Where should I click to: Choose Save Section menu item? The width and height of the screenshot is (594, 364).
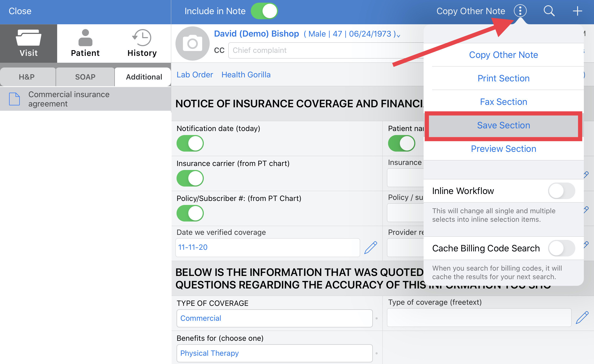(503, 125)
